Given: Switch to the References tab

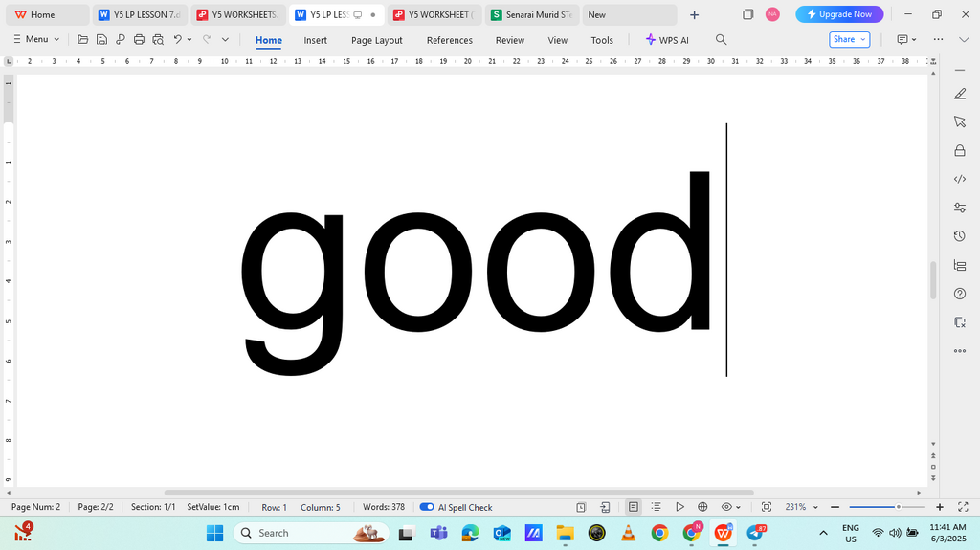Looking at the screenshot, I should click(450, 40).
